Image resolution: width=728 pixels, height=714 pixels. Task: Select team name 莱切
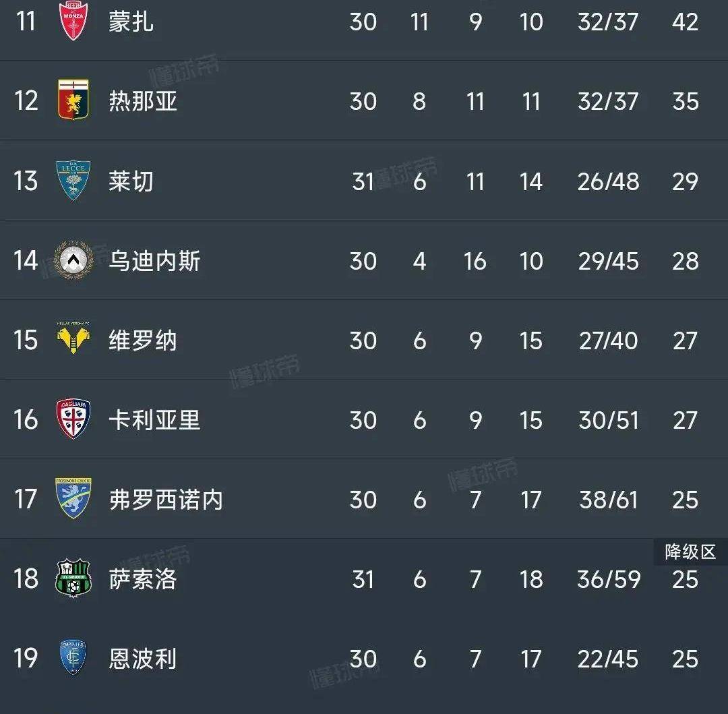(131, 181)
